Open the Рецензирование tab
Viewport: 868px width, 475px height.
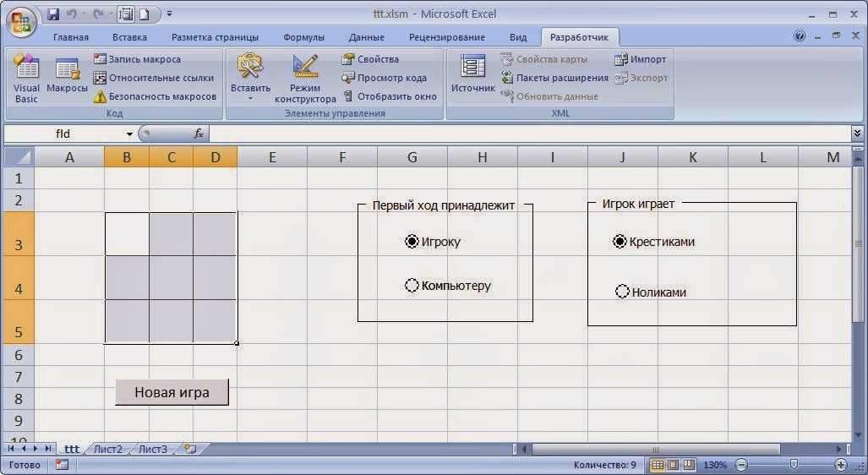[x=447, y=37]
